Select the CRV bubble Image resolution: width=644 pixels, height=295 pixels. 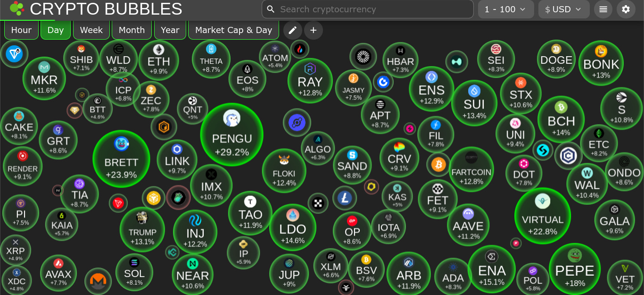coord(399,157)
